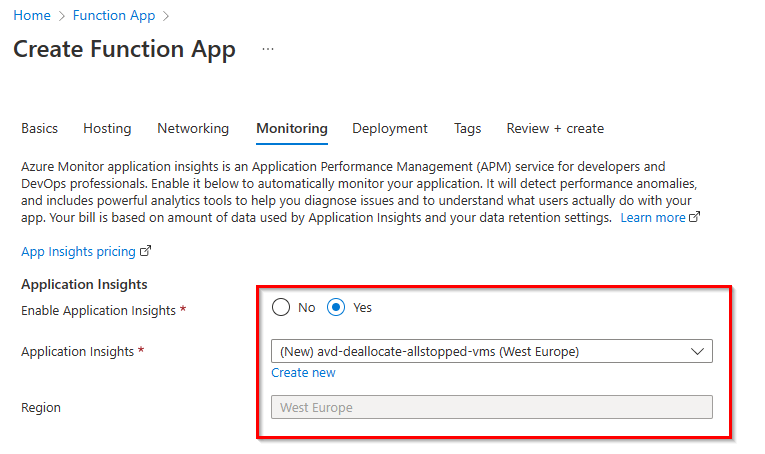Open the Application Insights resource dropdown
765x454 pixels.
[480, 351]
